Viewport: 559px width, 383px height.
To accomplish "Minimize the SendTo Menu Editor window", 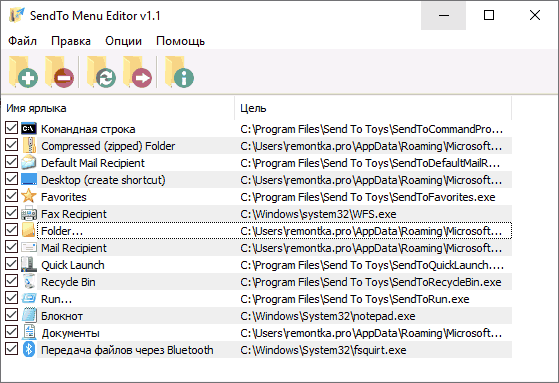I will coord(443,15).
